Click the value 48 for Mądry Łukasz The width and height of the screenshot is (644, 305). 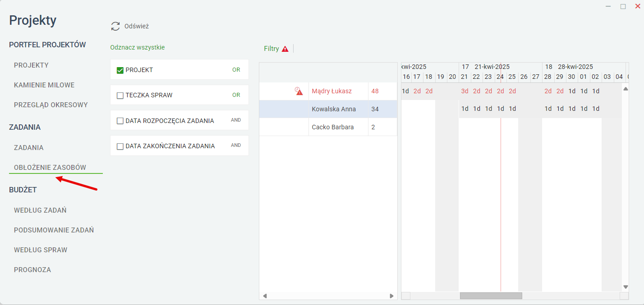point(375,91)
